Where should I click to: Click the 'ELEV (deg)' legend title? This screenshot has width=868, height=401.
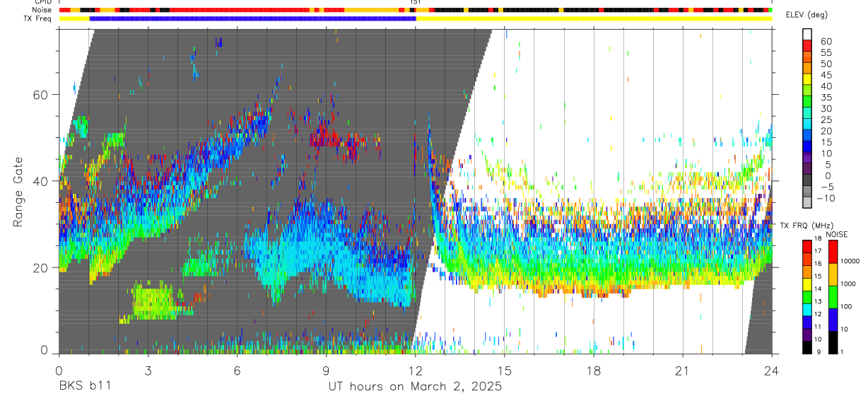(807, 15)
